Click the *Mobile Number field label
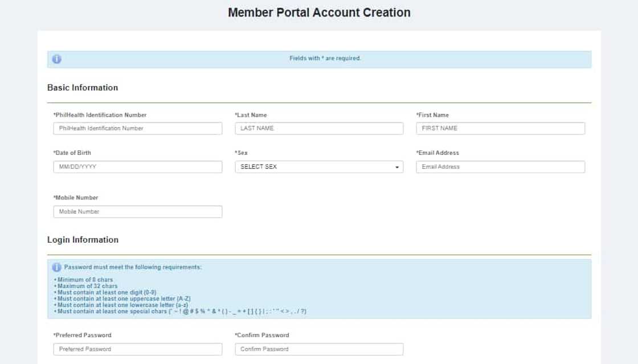Viewport: 638px width, 364px height. [x=76, y=198]
